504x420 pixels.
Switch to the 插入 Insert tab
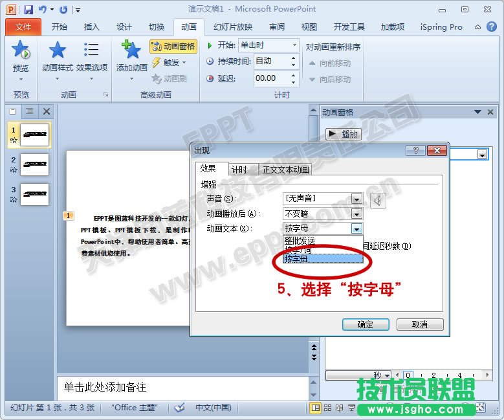92,27
